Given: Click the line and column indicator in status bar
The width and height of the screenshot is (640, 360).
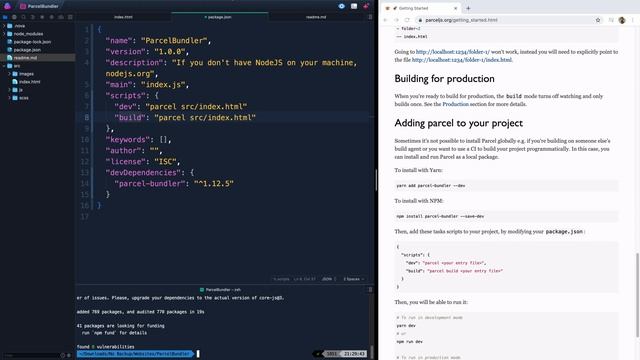Looking at the screenshot, I should tap(304, 279).
